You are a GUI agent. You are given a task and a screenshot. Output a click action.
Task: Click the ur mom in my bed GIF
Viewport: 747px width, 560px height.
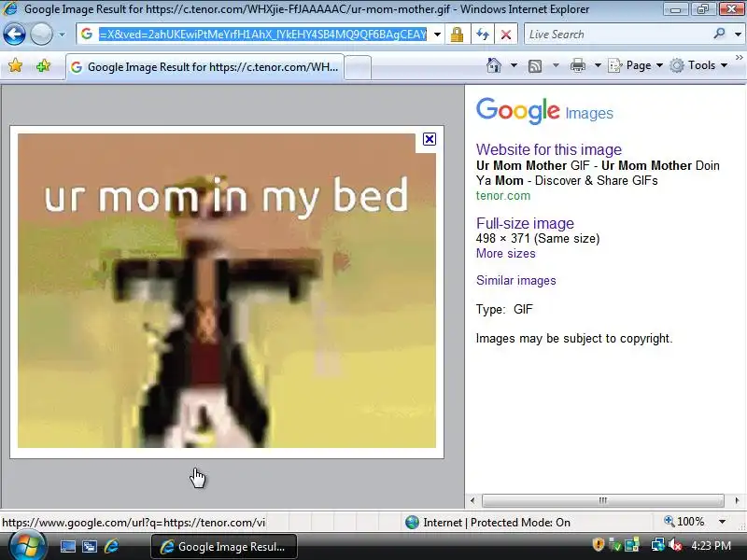point(227,290)
